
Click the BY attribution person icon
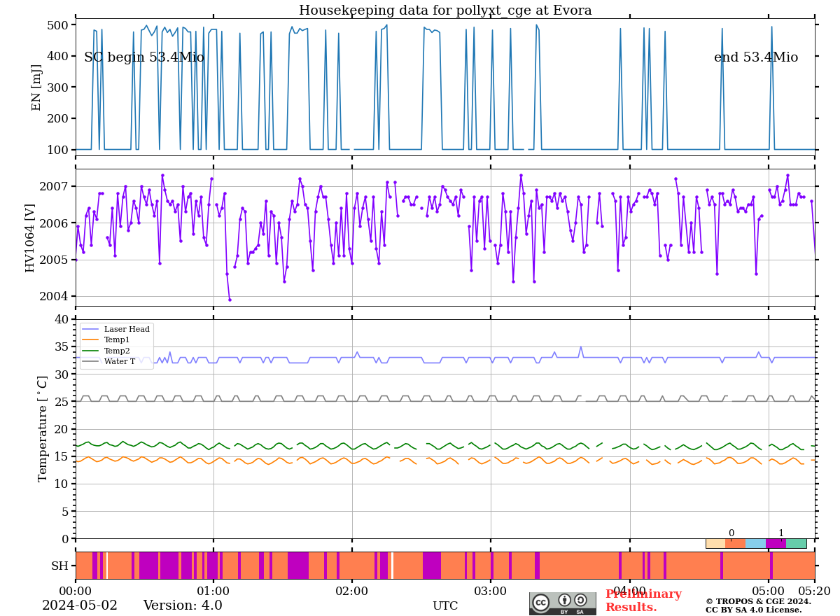click(565, 600)
